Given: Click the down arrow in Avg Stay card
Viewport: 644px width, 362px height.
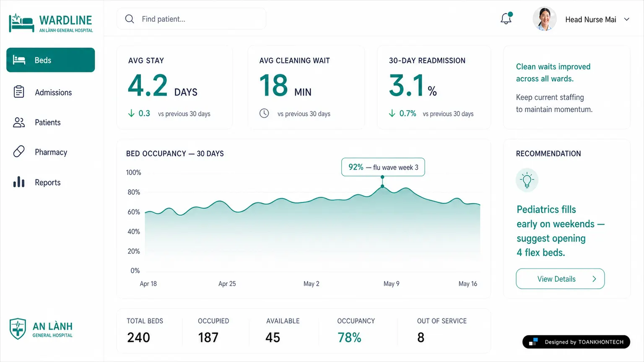Looking at the screenshot, I should click(x=131, y=113).
